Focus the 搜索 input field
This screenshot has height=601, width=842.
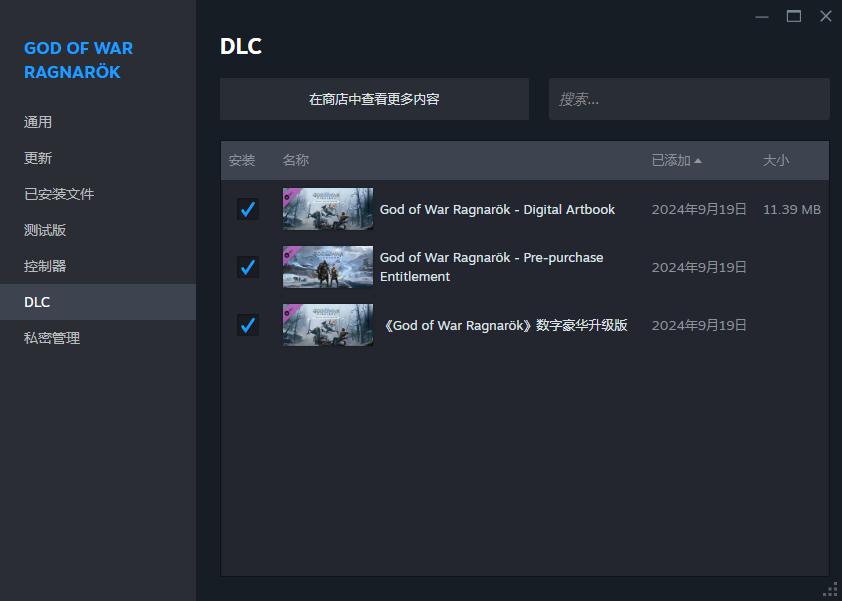pyautogui.click(x=689, y=99)
